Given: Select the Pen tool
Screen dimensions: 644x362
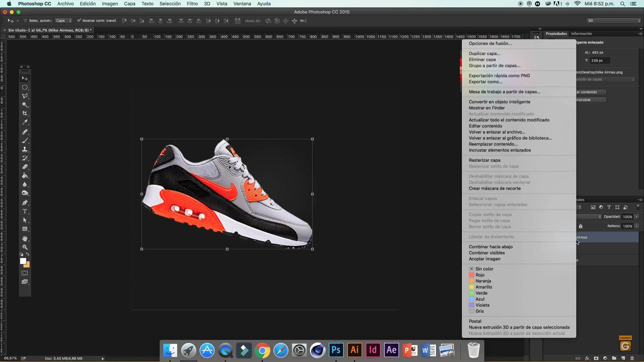Looking at the screenshot, I should coord(25,202).
